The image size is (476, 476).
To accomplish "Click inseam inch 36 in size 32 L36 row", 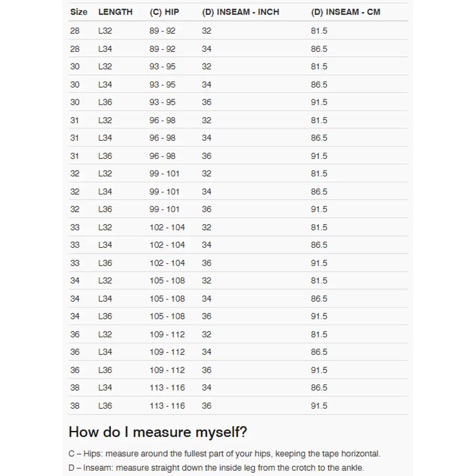I will (x=207, y=209).
